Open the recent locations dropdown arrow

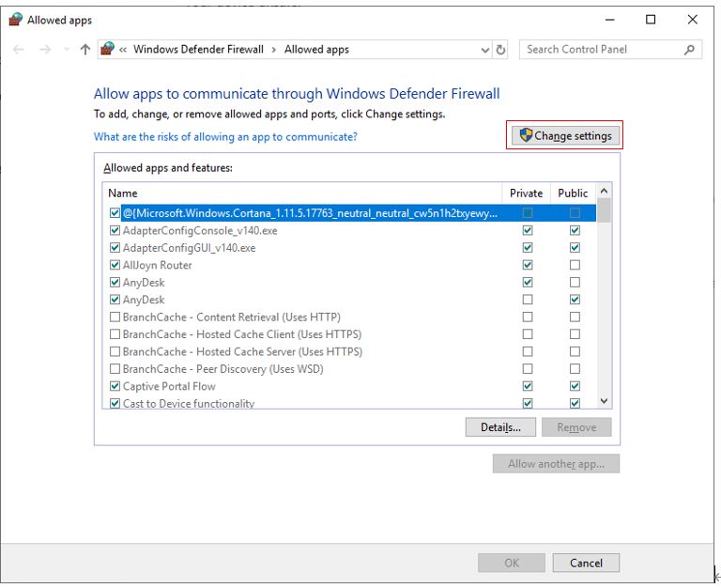(67, 49)
